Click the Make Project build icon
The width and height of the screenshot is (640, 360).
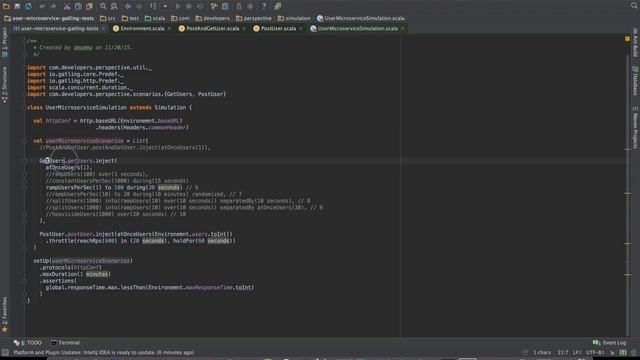click(x=153, y=6)
